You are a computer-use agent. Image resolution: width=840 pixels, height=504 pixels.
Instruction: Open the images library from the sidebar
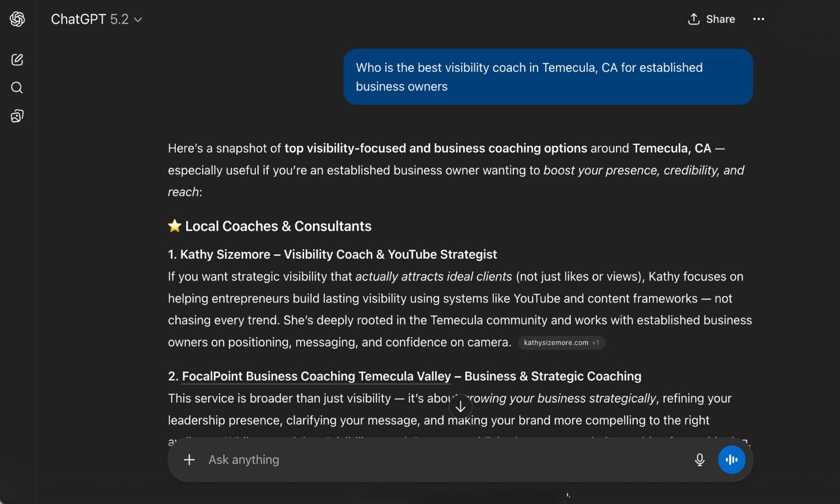coord(17,116)
